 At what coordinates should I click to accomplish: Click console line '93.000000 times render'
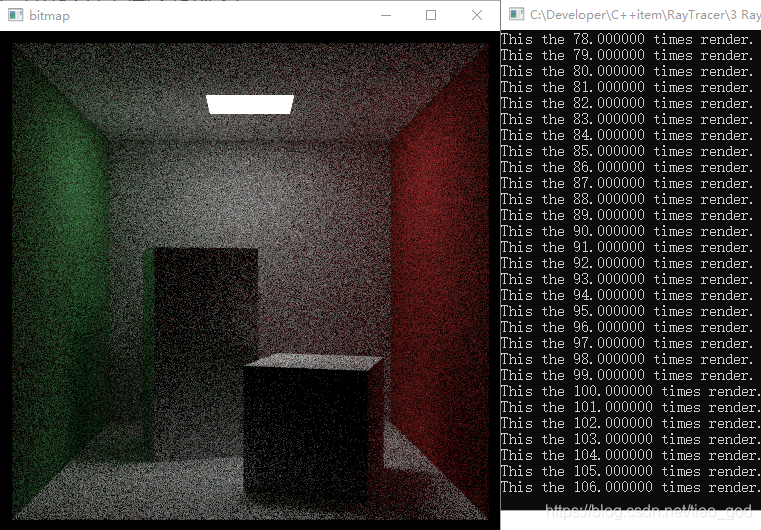pos(627,280)
